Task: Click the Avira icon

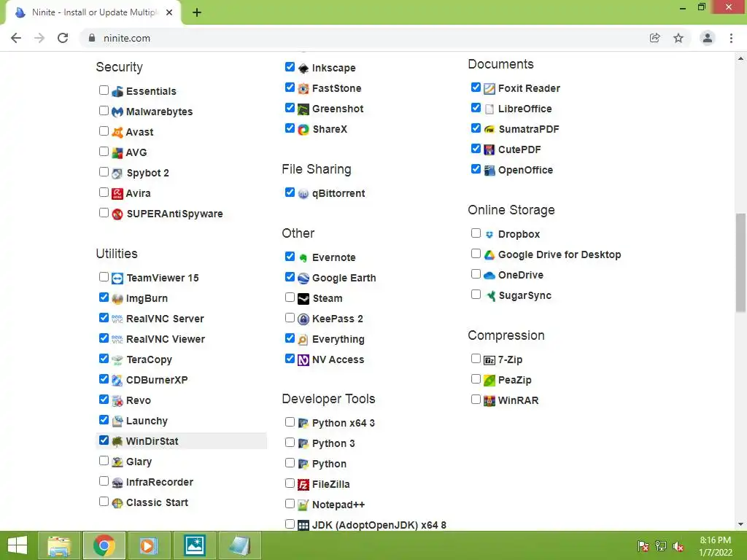Action: click(x=117, y=194)
